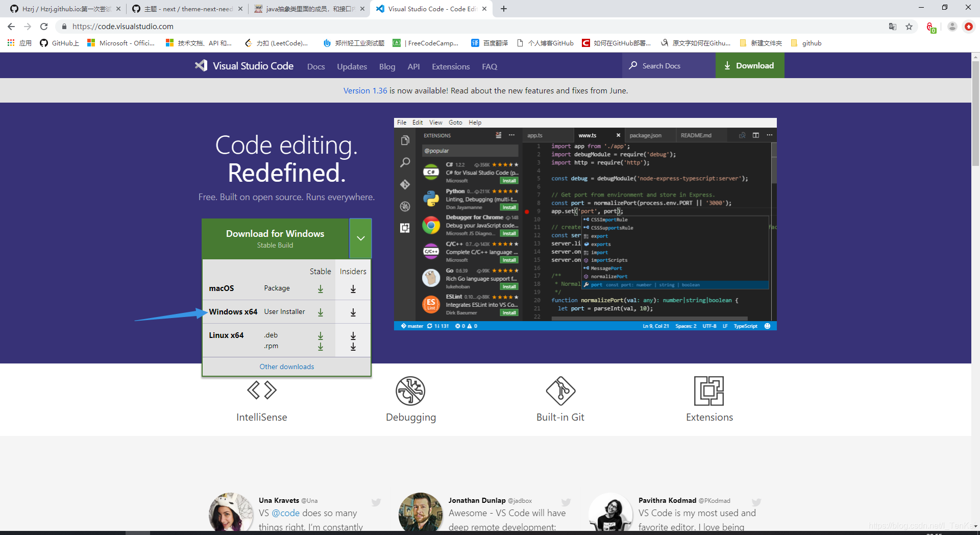Click the Built-in Git label

click(560, 417)
